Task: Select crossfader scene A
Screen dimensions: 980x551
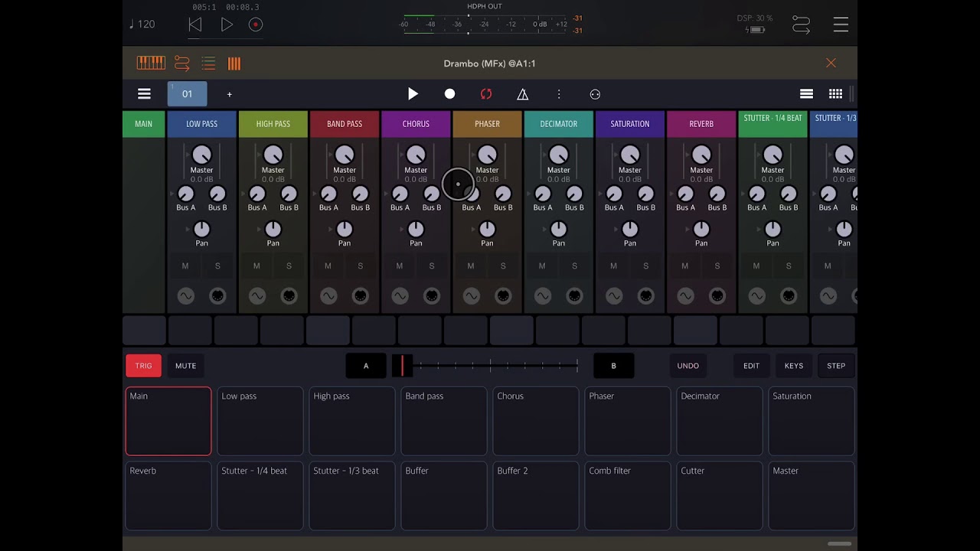Action: [366, 366]
